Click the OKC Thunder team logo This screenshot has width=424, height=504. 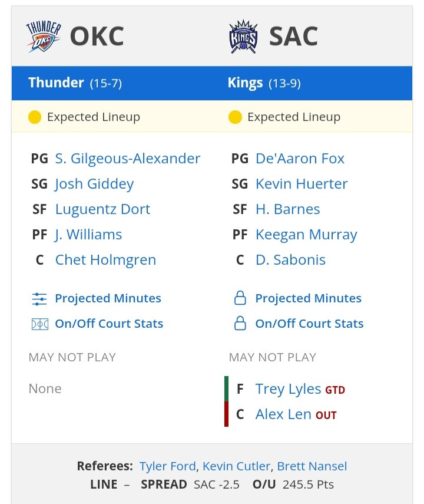coord(44,37)
